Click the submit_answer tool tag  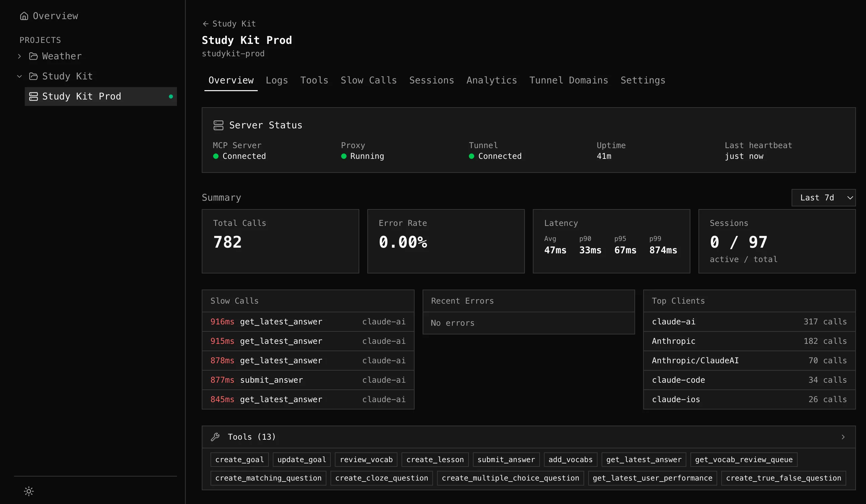(506, 459)
